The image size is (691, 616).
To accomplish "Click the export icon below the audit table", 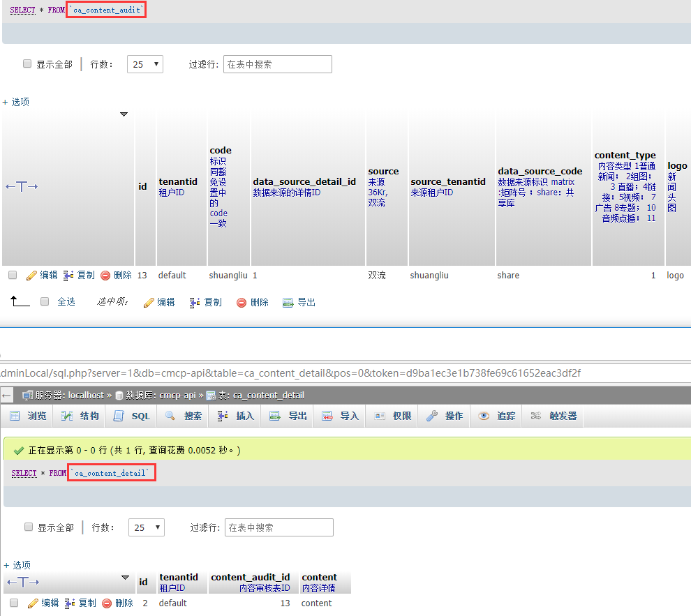I will (288, 303).
